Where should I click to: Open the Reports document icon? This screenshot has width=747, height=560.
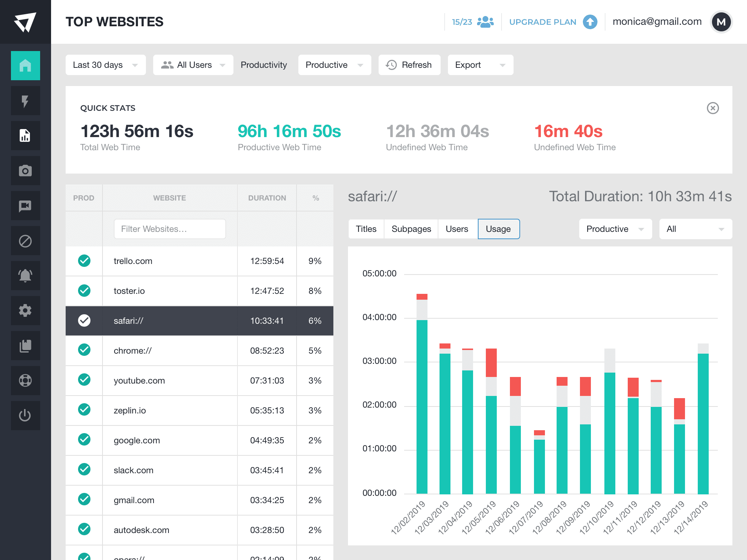point(26,136)
